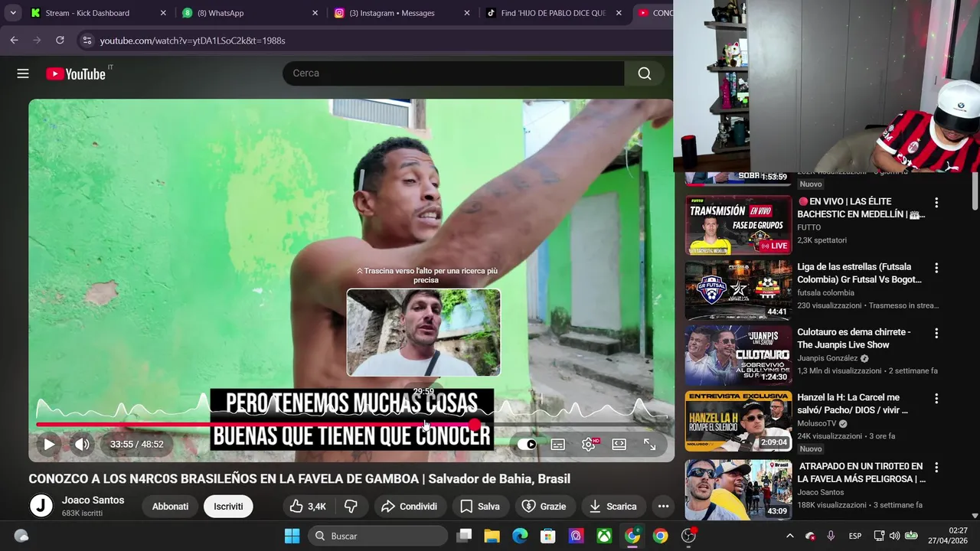Show hidden system tray icons chevron
This screenshot has height=551, width=980.
(790, 536)
